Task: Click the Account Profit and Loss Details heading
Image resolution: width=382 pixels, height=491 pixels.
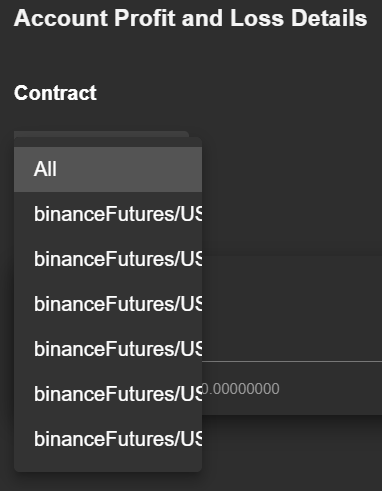Action: tap(191, 18)
